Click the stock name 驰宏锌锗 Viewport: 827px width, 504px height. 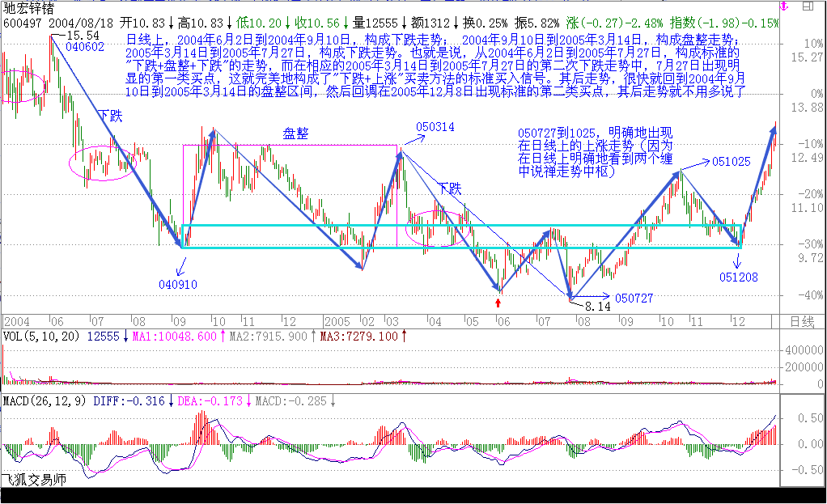coord(30,8)
